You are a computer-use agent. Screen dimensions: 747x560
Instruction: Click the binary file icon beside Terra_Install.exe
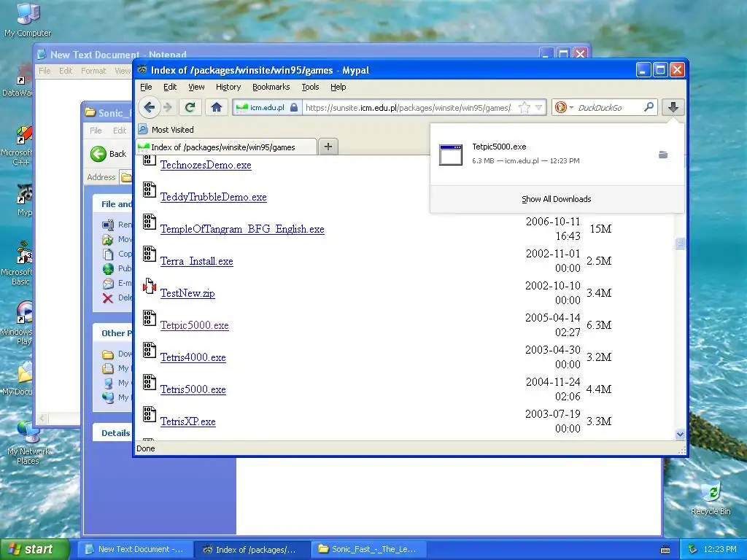coord(149,254)
